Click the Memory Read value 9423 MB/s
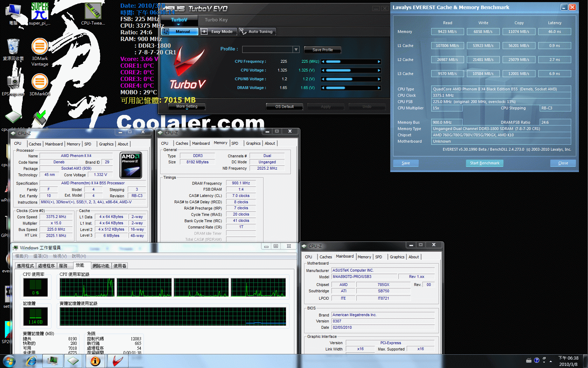The height and width of the screenshot is (368, 588). pyautogui.click(x=447, y=32)
